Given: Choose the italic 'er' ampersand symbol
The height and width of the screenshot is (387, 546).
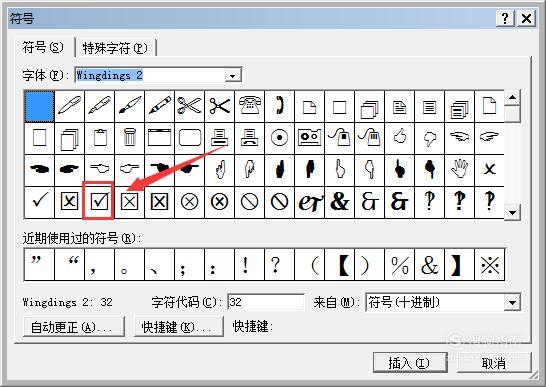Looking at the screenshot, I should coord(309,201).
